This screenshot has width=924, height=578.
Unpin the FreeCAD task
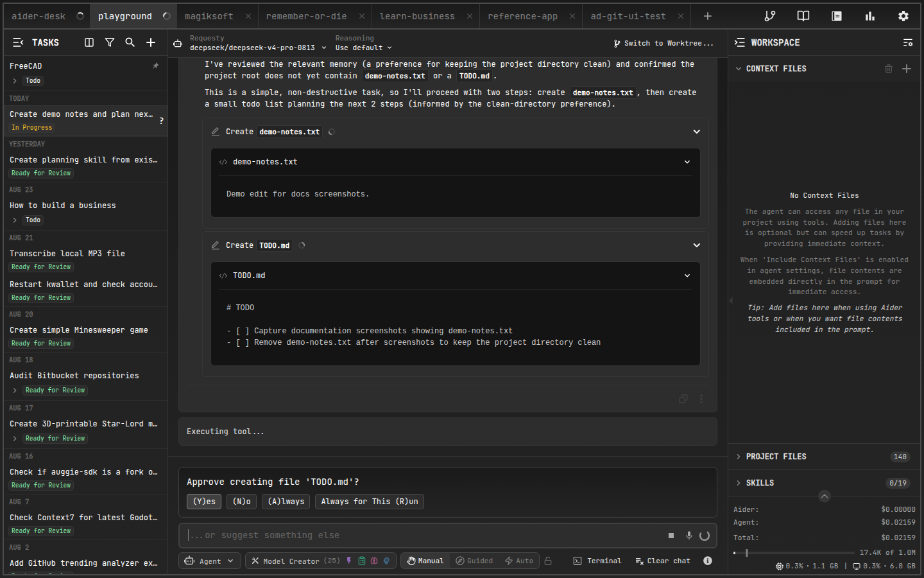155,66
